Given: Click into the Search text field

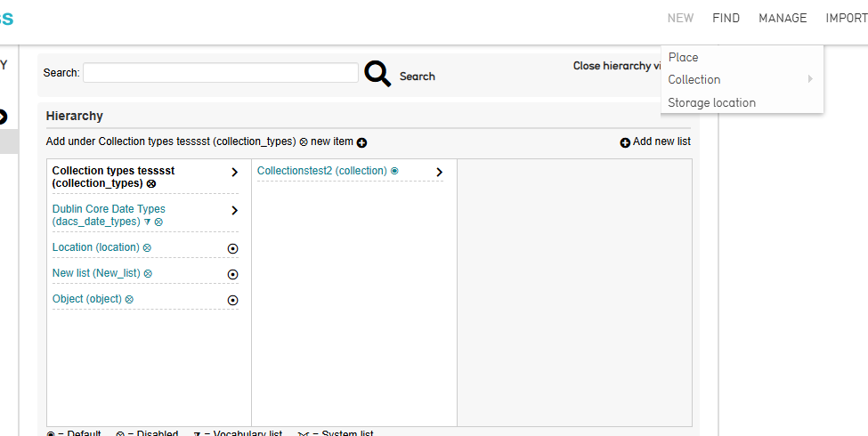Looking at the screenshot, I should 220,73.
